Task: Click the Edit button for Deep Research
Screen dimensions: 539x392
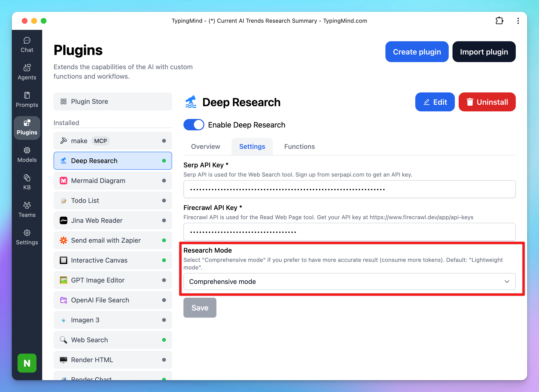Action: point(435,102)
